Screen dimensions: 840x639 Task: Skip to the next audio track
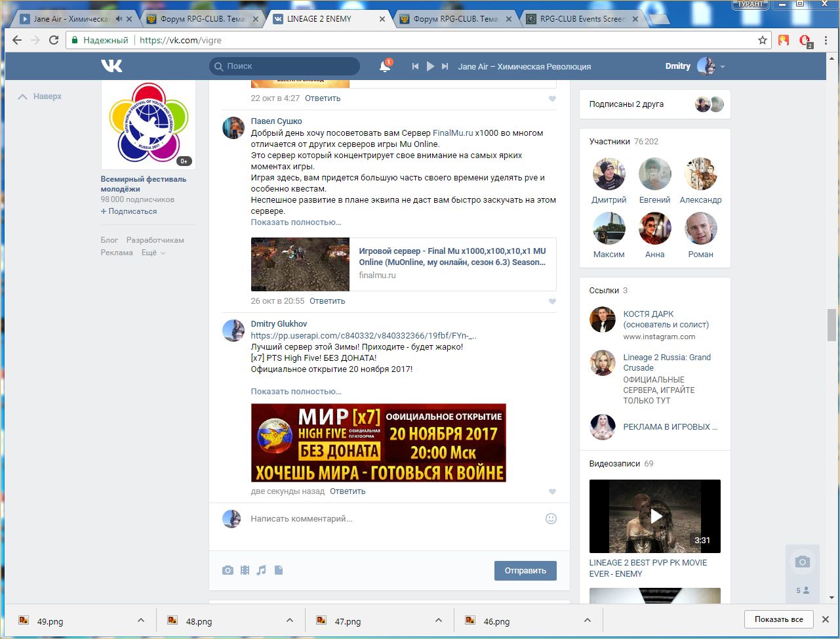(445, 66)
